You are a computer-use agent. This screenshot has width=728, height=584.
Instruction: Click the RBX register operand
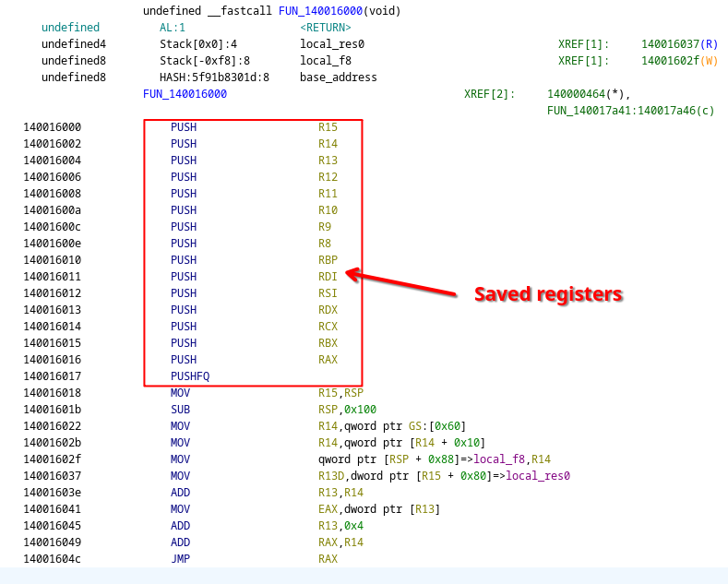[x=328, y=343]
